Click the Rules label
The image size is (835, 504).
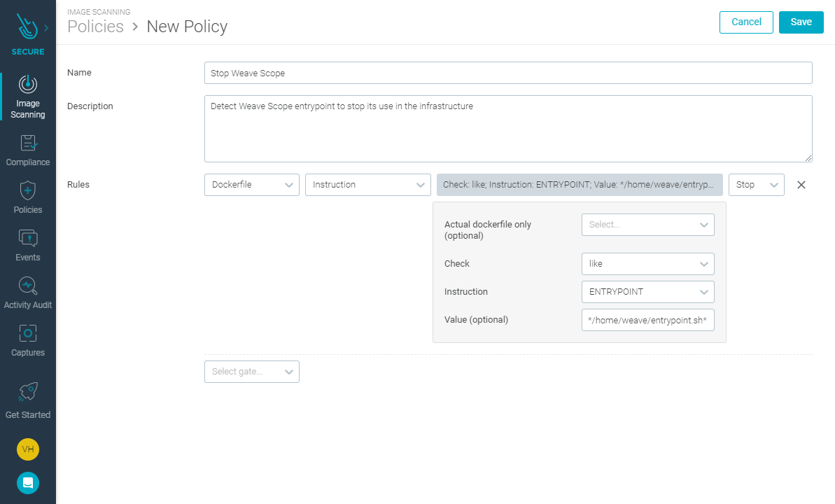(x=78, y=184)
